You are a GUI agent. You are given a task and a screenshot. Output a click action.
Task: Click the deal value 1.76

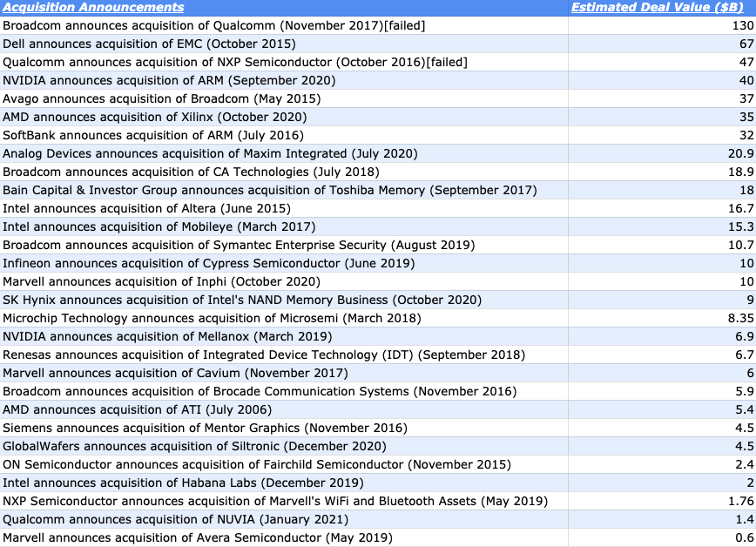click(x=741, y=502)
